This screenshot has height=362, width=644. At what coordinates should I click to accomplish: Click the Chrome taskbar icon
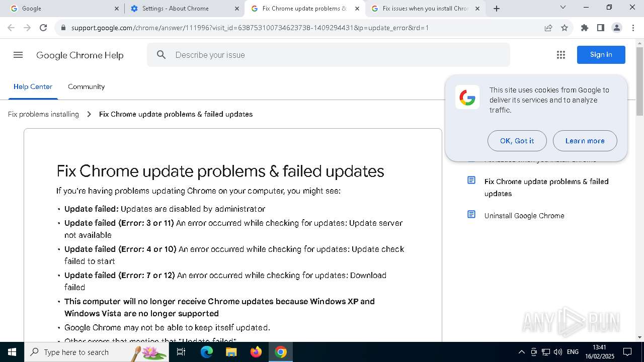281,352
